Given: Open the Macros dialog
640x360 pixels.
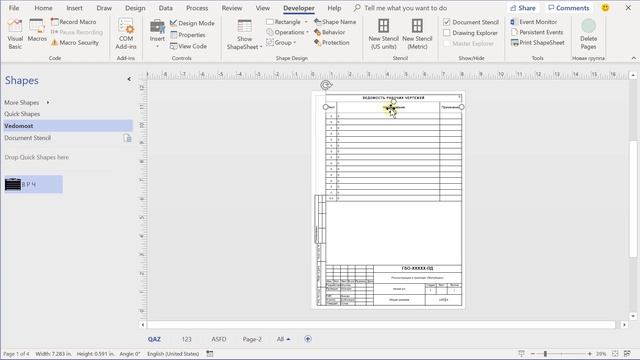Looking at the screenshot, I should click(37, 31).
